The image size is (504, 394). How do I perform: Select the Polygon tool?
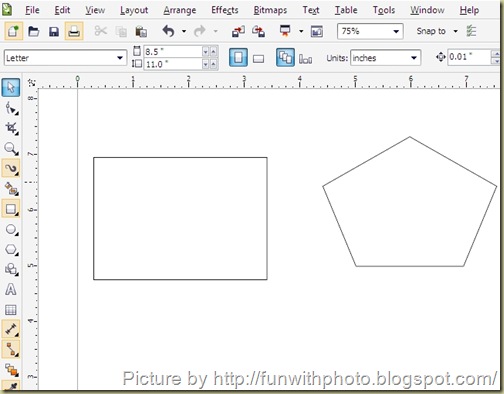click(x=11, y=249)
